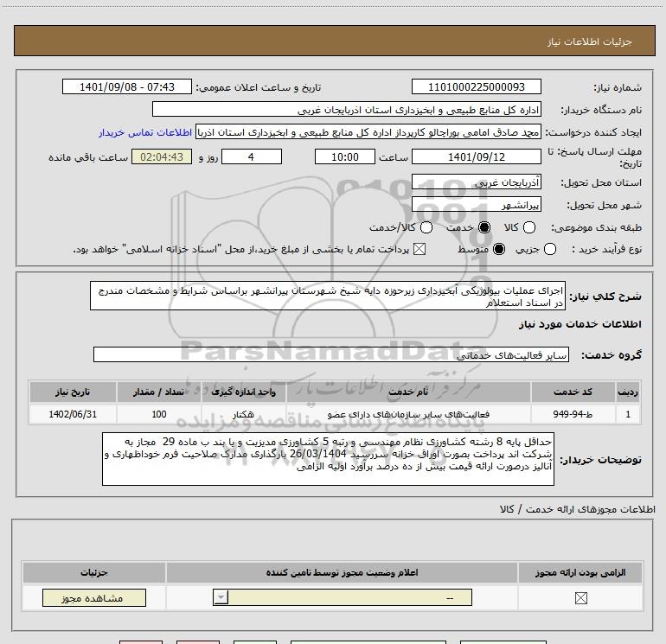Click the الزامی بودن ارائه مجوز header

(580, 572)
